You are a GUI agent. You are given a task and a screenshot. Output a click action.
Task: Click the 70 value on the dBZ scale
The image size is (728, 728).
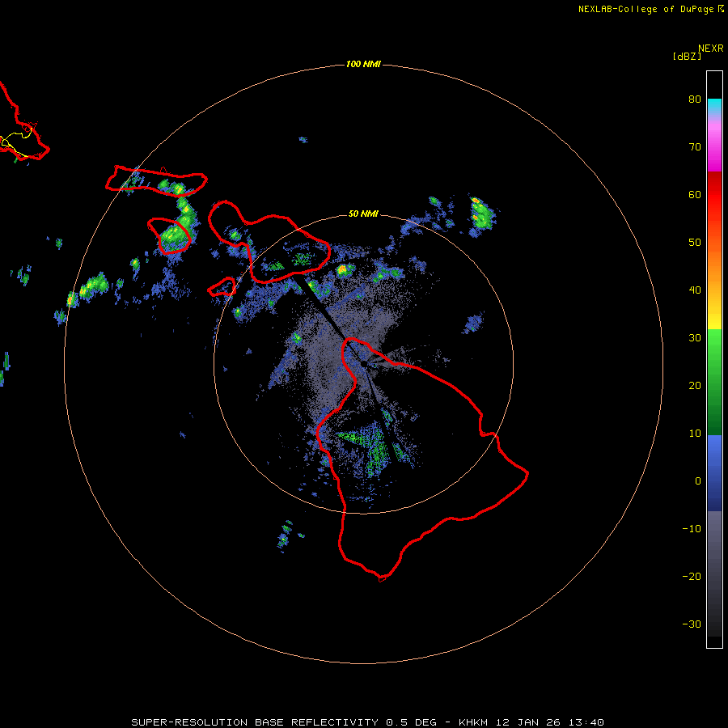695,146
